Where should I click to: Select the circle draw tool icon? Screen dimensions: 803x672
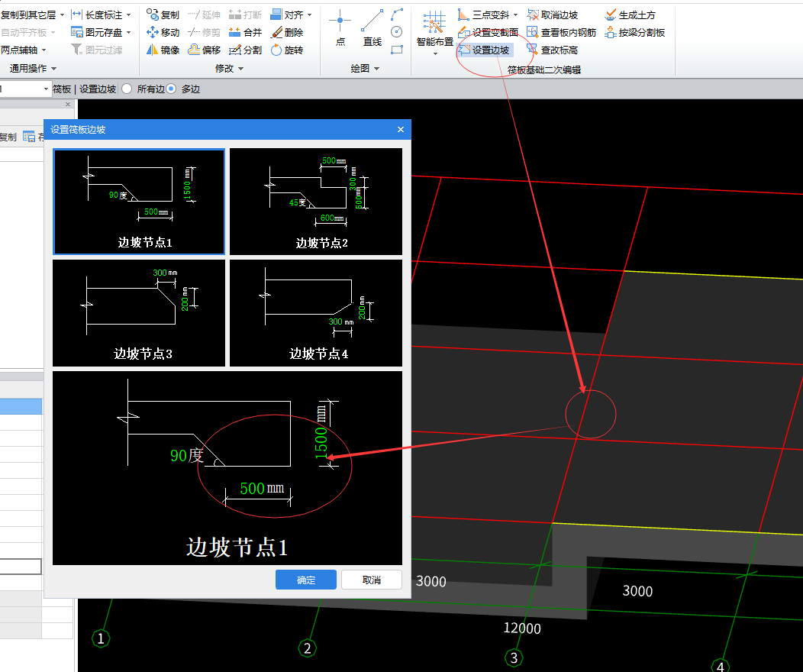pyautogui.click(x=396, y=32)
